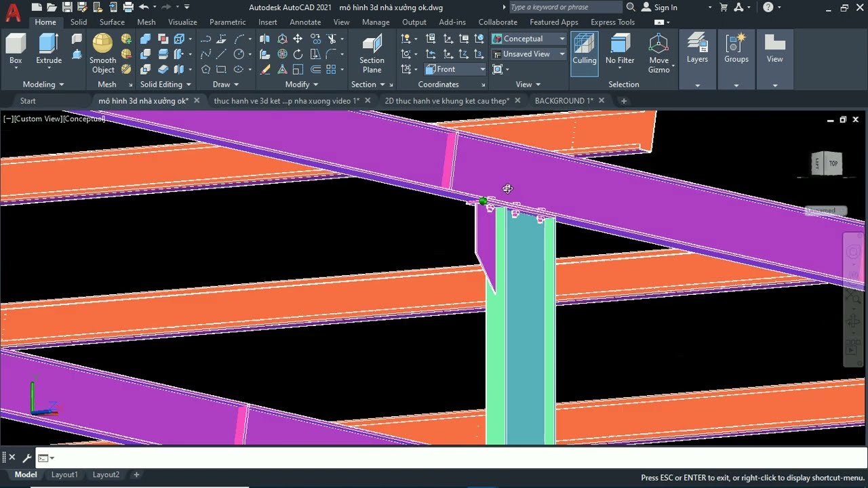The width and height of the screenshot is (868, 488).
Task: Expand the Modeling panel
Action: [x=43, y=85]
